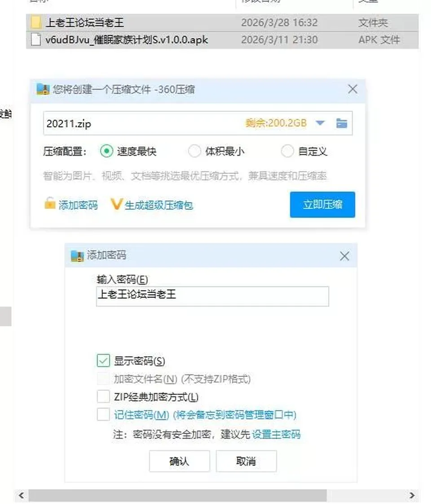Viewport: 431px width, 504px height.
Task: Click the V icon for 生成超级压缩包
Action: point(116,204)
